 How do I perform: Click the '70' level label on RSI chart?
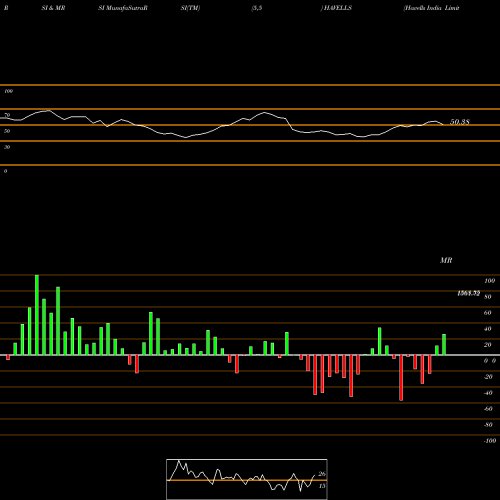point(7,115)
